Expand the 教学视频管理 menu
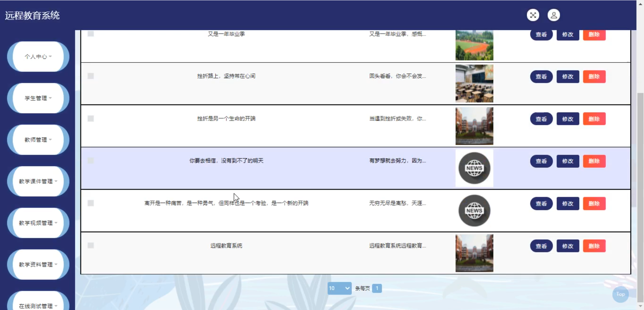644x310 pixels. [38, 223]
